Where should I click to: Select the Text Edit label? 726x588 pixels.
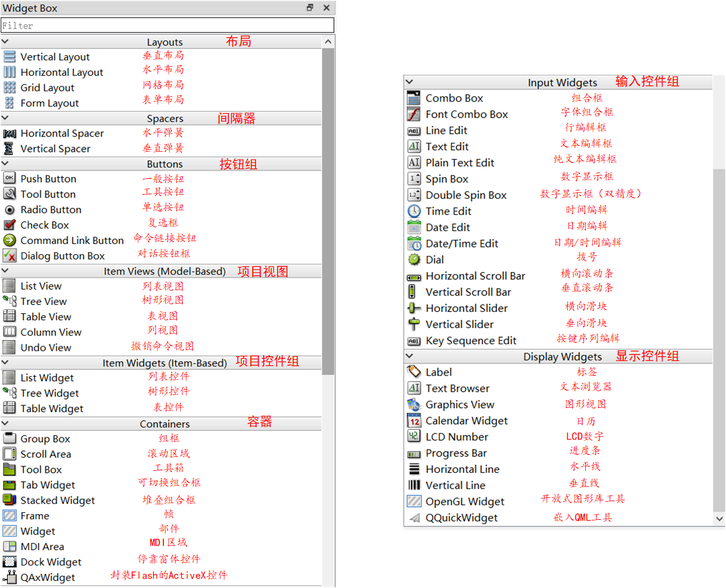tap(448, 147)
